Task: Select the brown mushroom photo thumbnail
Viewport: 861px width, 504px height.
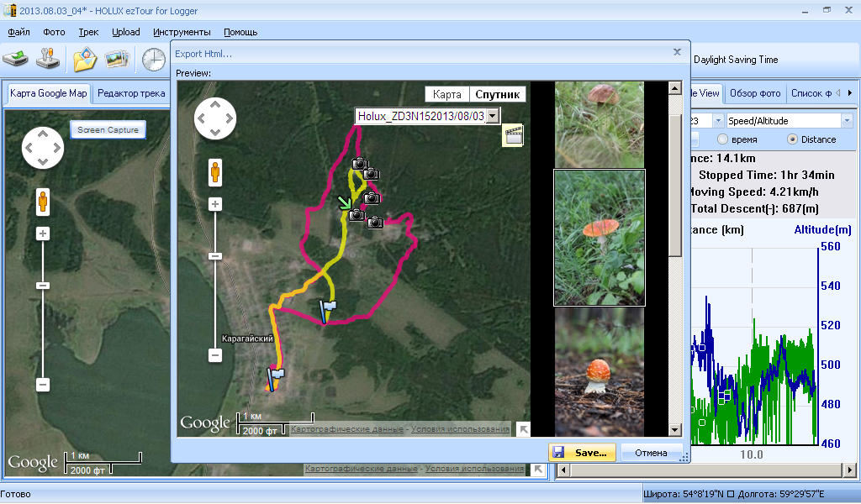Action: click(599, 124)
